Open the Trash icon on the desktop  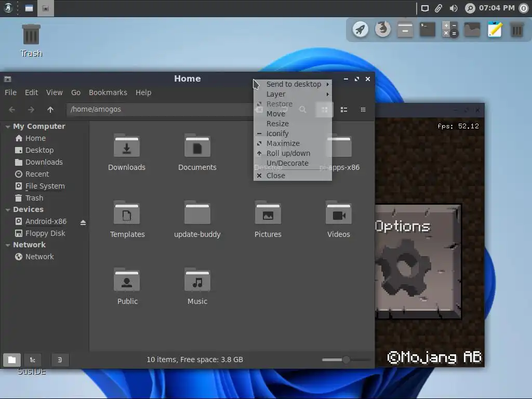[31, 34]
